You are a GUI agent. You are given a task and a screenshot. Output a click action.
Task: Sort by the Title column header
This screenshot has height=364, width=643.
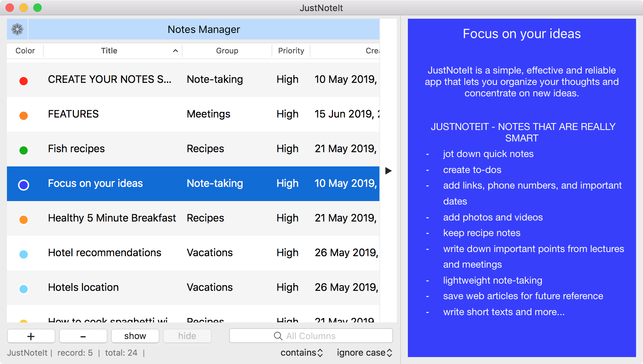(x=113, y=51)
